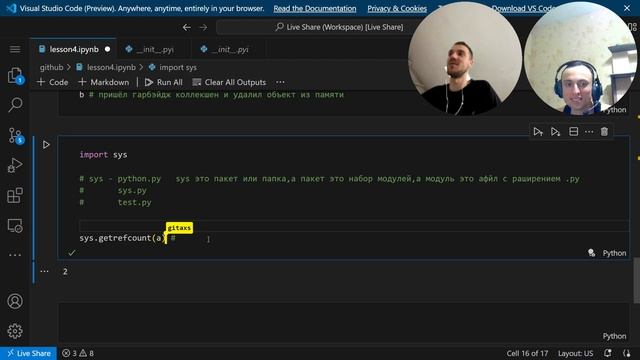The width and height of the screenshot is (640, 360).
Task: Split the current cell
Action: coord(573,131)
